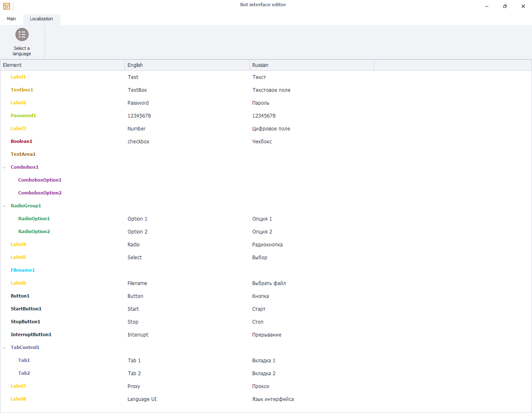
Task: Click the English column header
Action: pos(187,65)
